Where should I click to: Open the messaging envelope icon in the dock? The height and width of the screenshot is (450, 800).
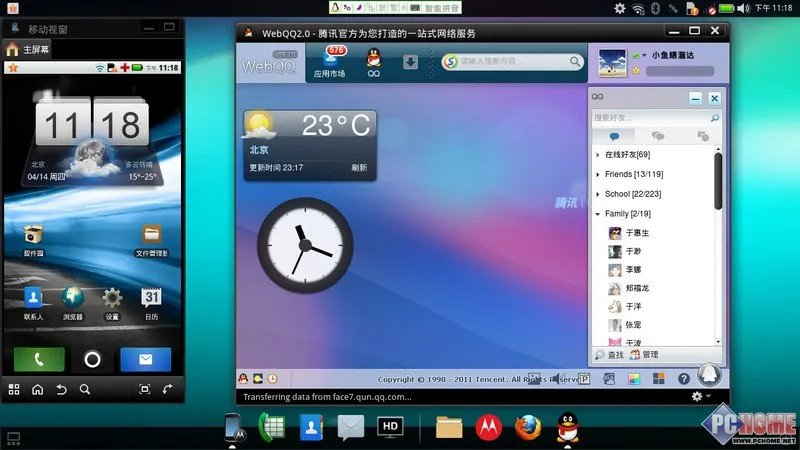[351, 427]
